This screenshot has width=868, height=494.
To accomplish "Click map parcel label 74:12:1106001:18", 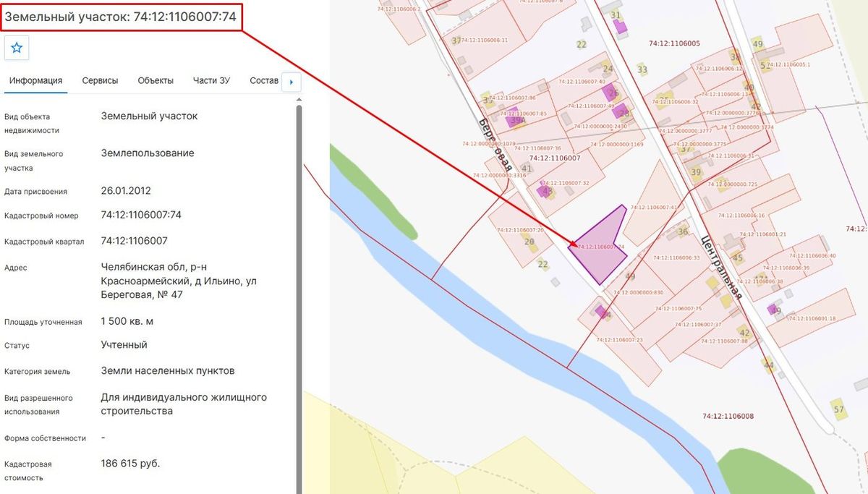I will tap(812, 318).
